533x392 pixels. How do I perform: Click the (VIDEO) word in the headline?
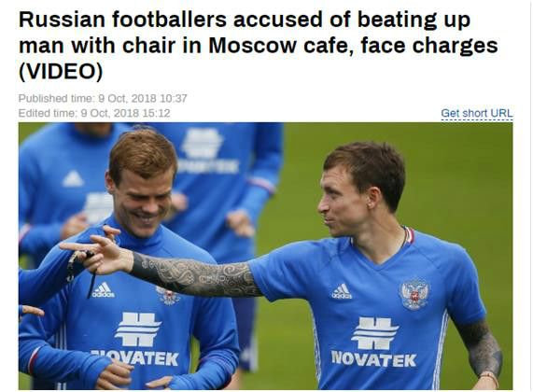tap(61, 71)
